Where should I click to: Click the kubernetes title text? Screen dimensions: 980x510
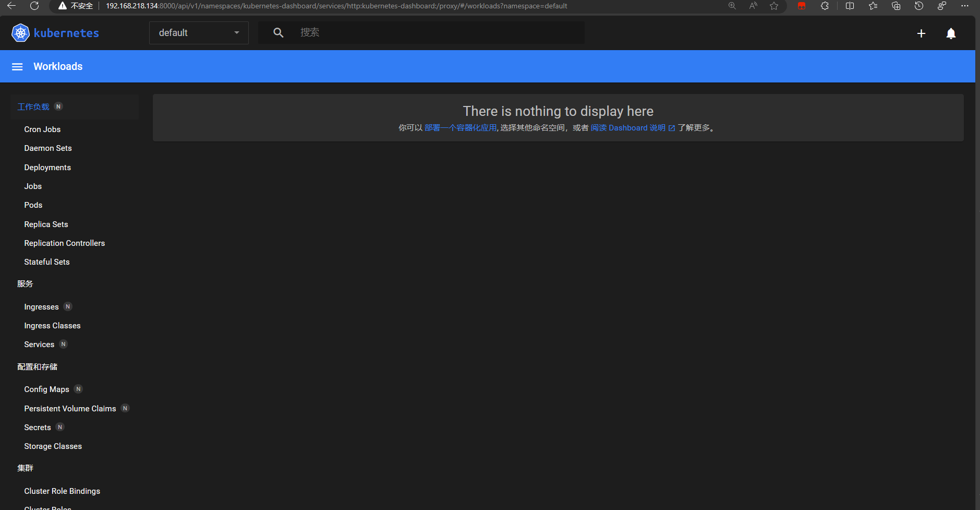[x=66, y=33]
